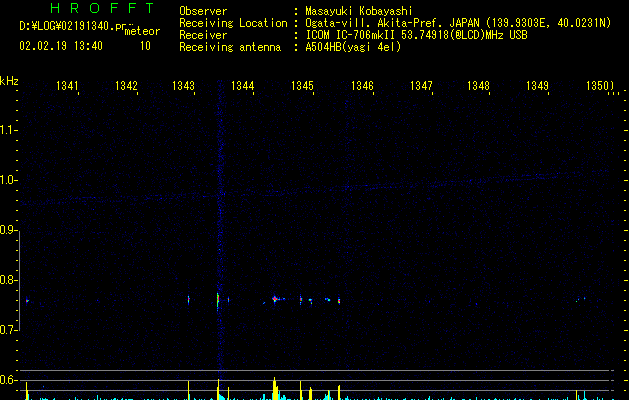
Task: Click the 0.7 kHz frequency tick label
Action: 8,330
